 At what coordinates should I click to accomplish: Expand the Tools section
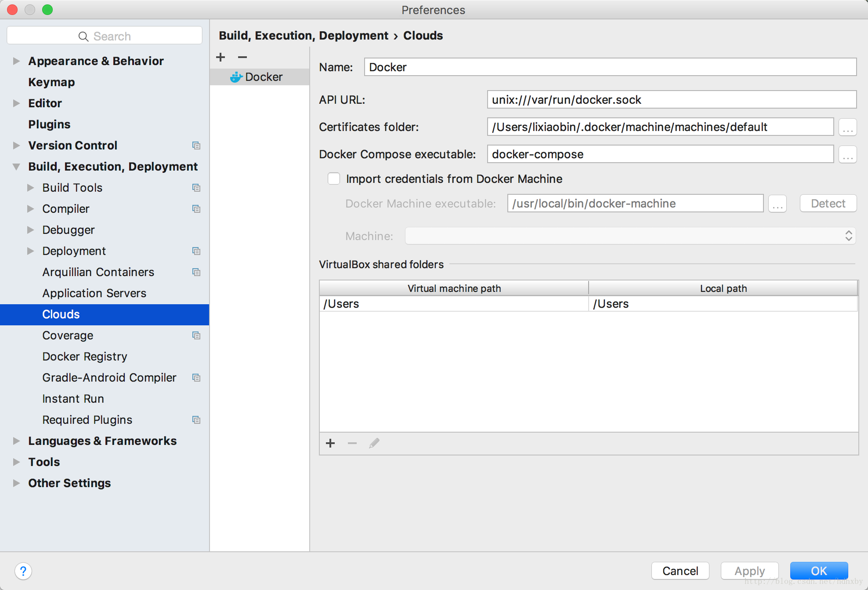pos(16,462)
